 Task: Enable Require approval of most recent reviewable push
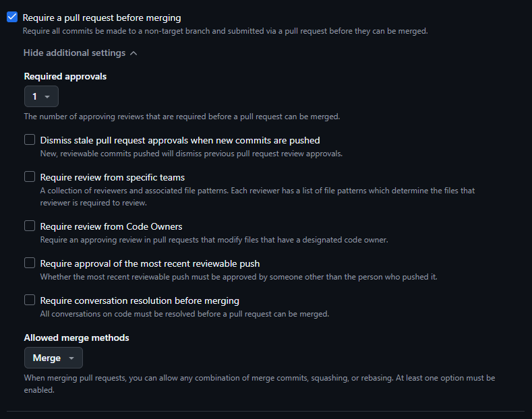pos(30,263)
